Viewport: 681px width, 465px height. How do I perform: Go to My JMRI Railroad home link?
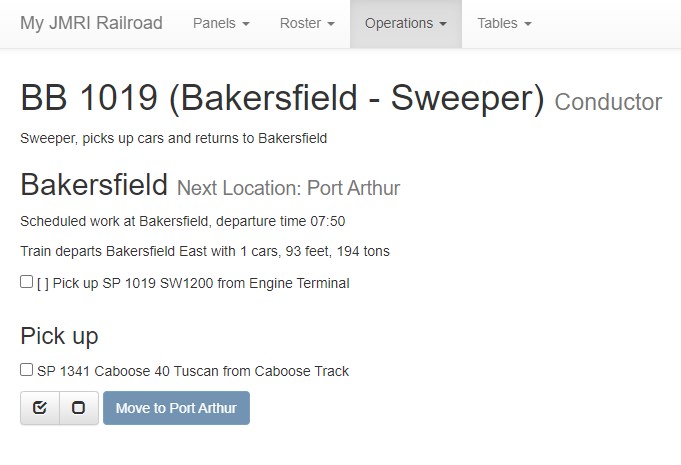click(91, 23)
